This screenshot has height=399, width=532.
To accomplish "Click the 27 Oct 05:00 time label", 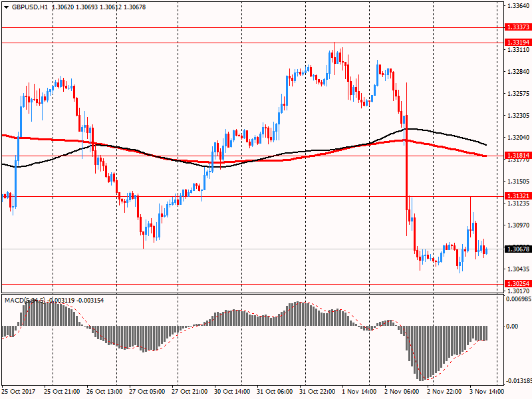I will (147, 391).
